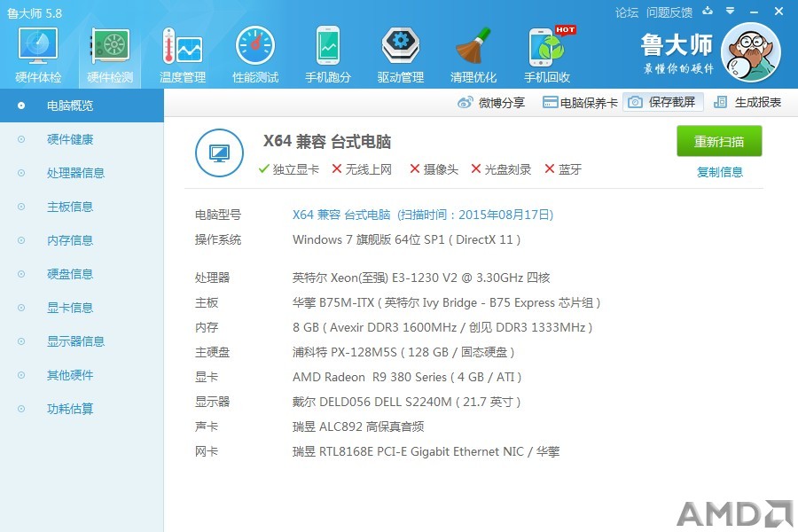Click the 鲁大师 mascot avatar
This screenshot has width=798, height=532.
(x=751, y=52)
